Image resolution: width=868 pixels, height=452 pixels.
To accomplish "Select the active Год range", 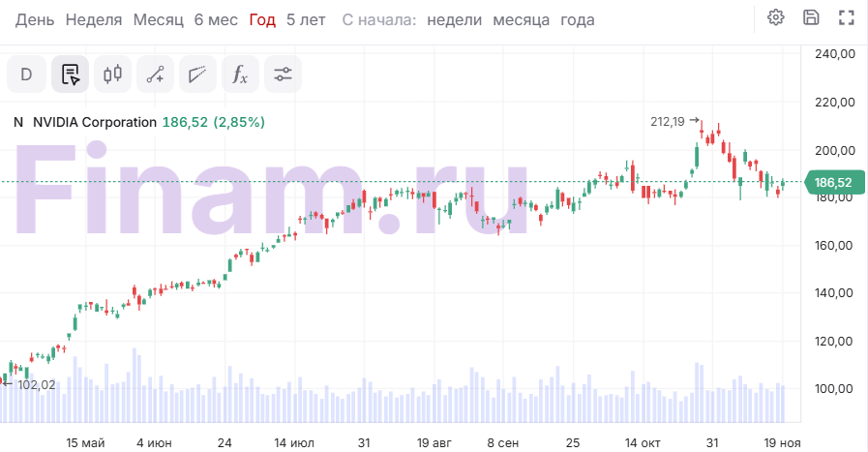I will [x=261, y=19].
